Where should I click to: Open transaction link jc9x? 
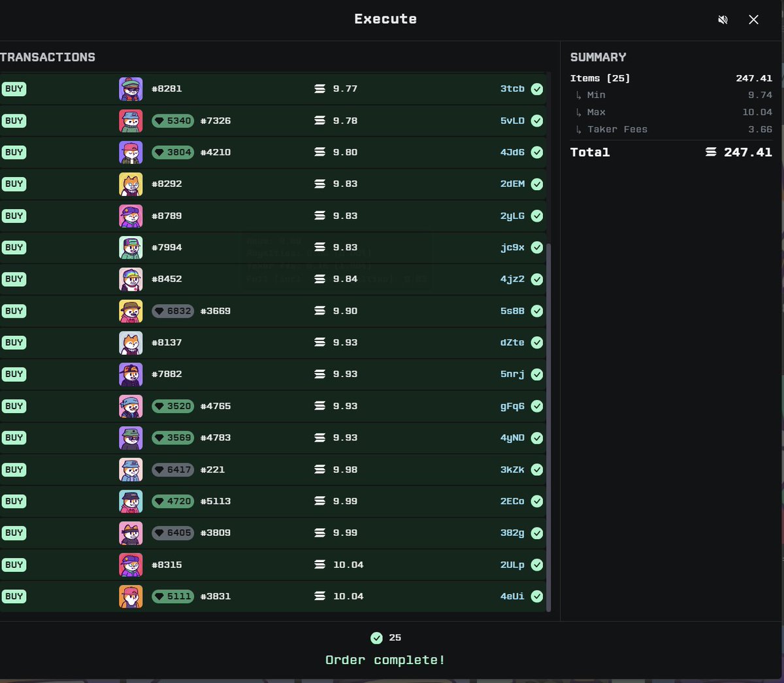coord(512,248)
